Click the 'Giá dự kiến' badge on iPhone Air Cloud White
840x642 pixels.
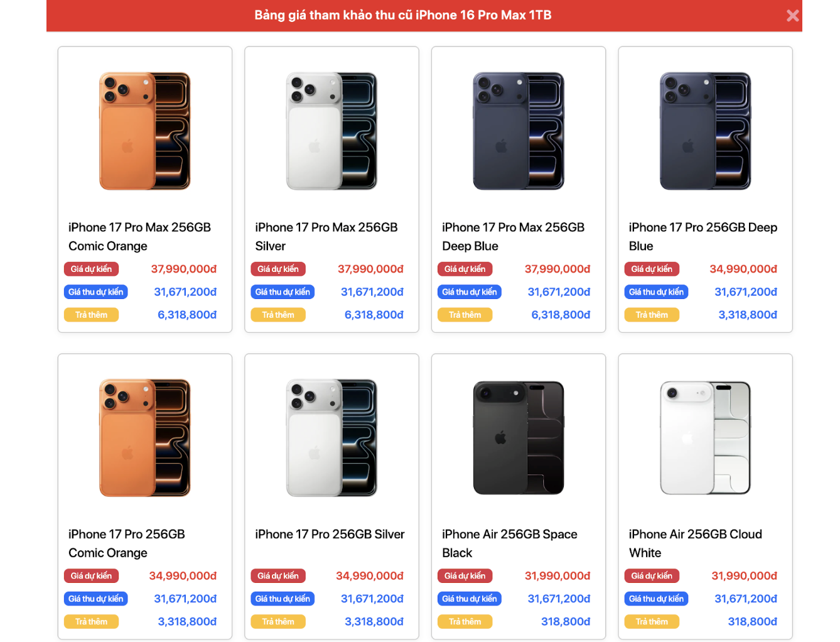652,575
